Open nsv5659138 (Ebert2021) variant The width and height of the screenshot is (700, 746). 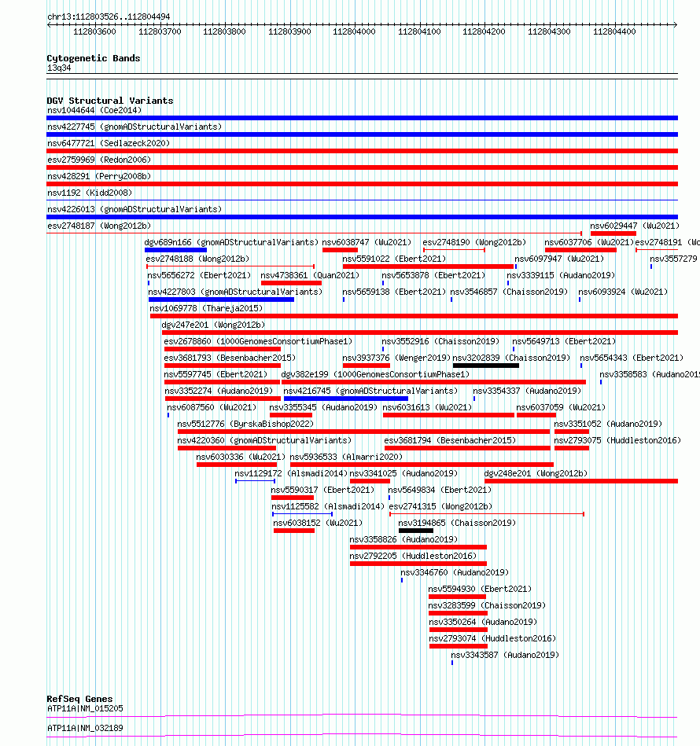pos(394,292)
